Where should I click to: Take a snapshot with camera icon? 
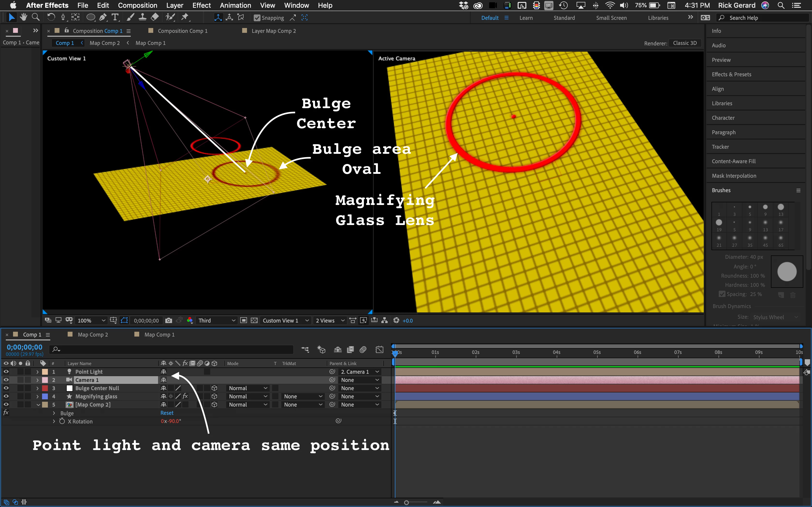point(169,321)
